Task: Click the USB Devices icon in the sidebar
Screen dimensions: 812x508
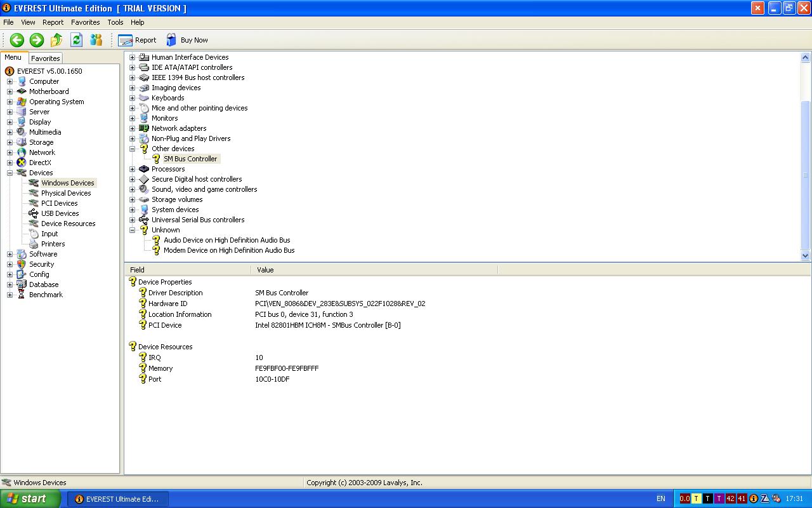Action: pos(34,213)
